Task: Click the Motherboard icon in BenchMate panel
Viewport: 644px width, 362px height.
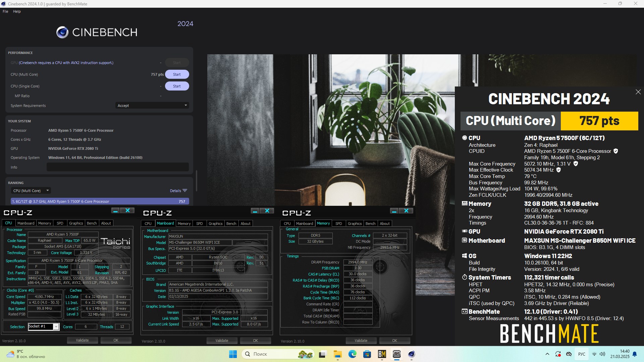Action: [x=464, y=240]
